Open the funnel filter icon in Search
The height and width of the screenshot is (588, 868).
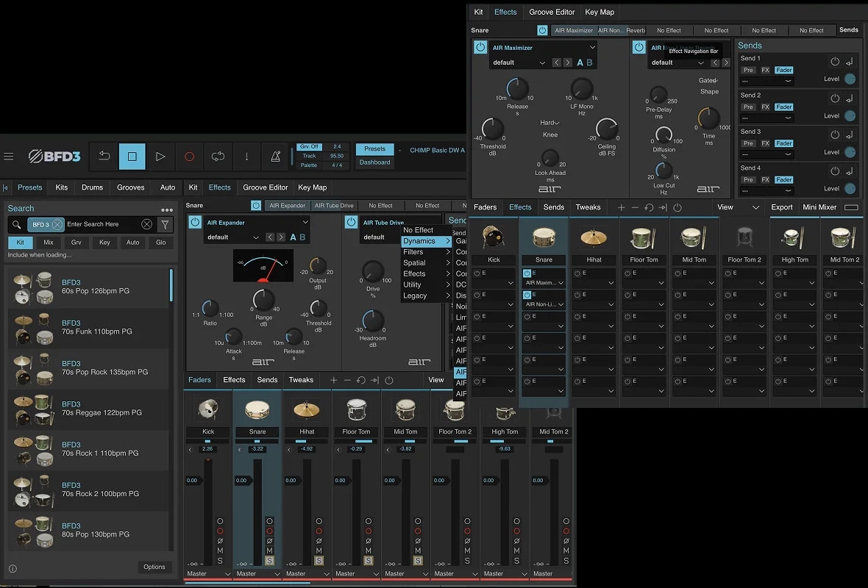coord(165,224)
